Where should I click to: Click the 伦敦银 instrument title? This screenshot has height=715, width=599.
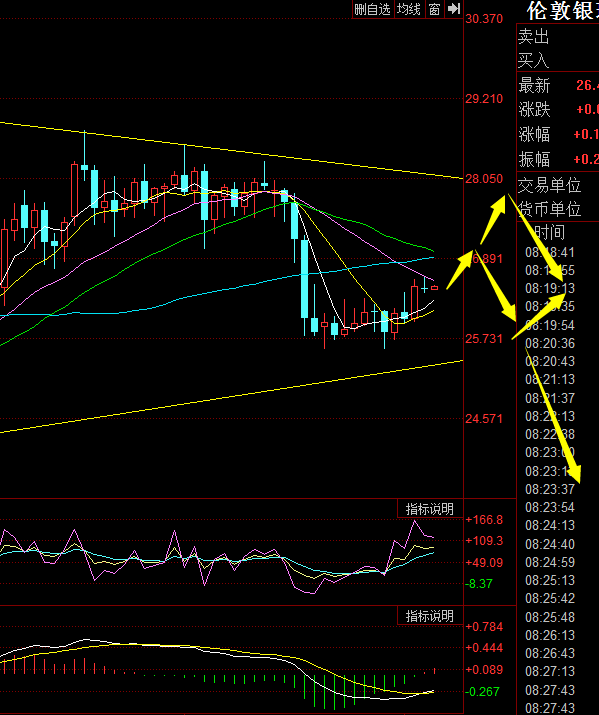563,10
